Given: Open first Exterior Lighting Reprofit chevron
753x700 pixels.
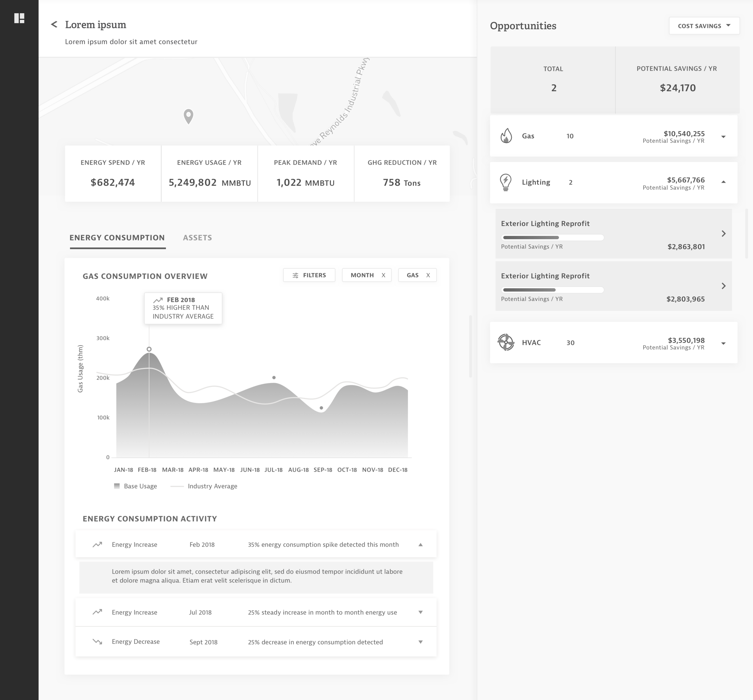Looking at the screenshot, I should point(723,234).
